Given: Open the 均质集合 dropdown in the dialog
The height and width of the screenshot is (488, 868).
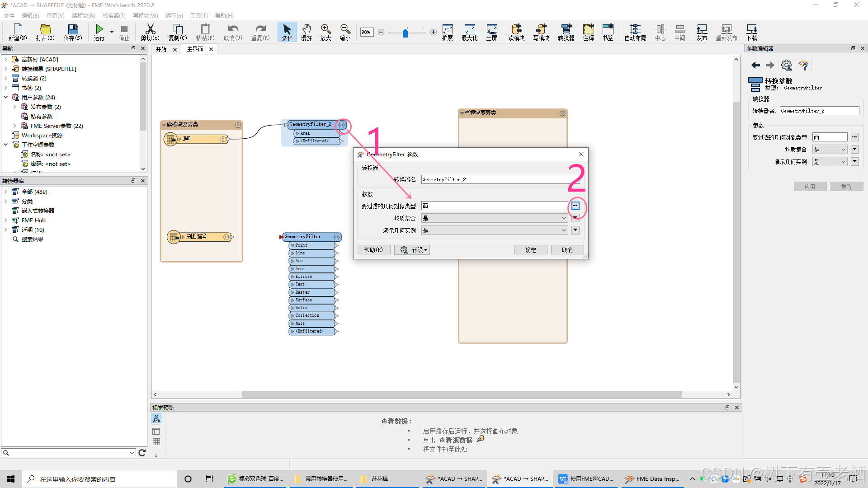Looking at the screenshot, I should (564, 218).
